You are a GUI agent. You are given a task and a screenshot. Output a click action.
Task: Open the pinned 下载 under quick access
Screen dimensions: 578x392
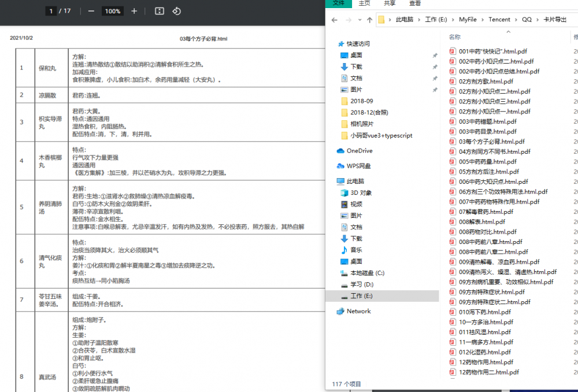[x=356, y=66]
